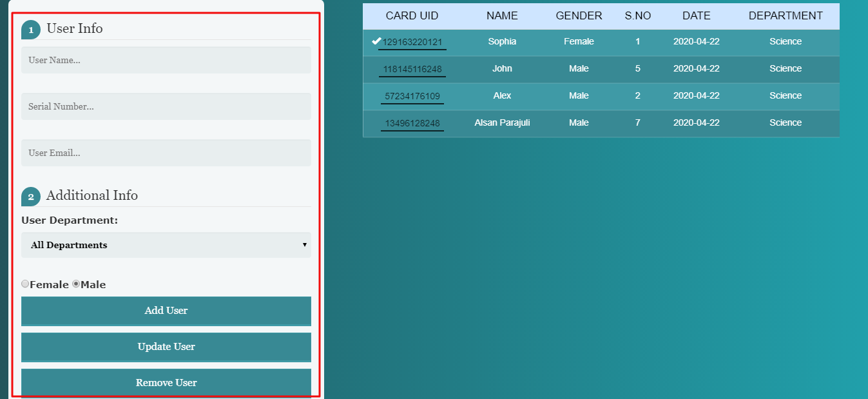Screen dimensions: 868x399
Task: Open Alsan Parajuli's card UID 13496128248
Action: point(412,123)
